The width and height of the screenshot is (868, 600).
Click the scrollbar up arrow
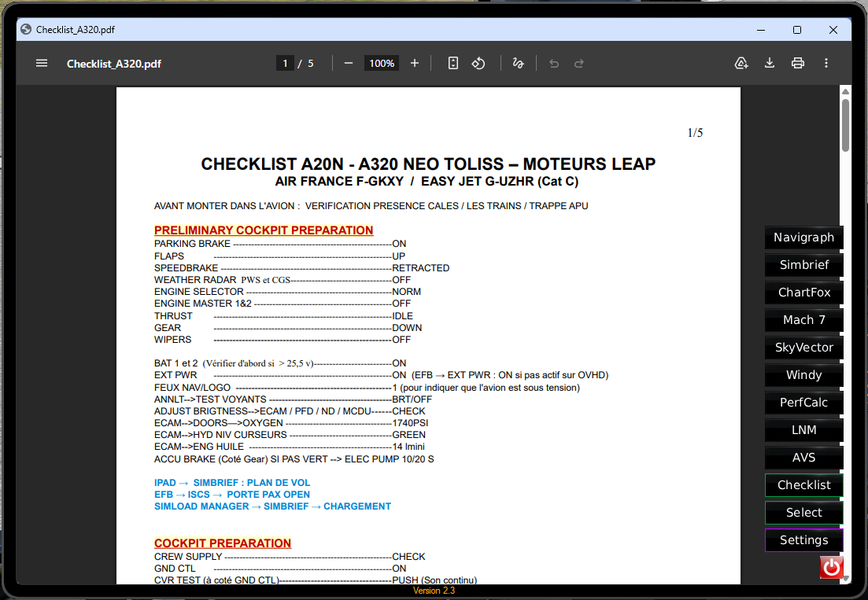(x=845, y=91)
